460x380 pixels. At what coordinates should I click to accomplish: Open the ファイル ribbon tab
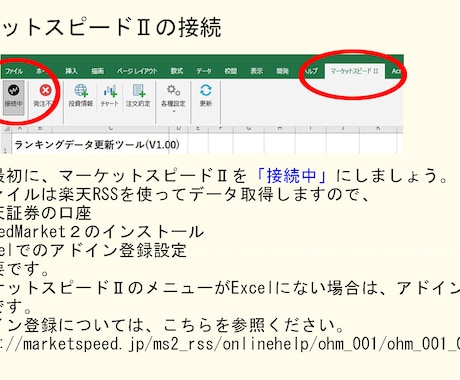[14, 71]
